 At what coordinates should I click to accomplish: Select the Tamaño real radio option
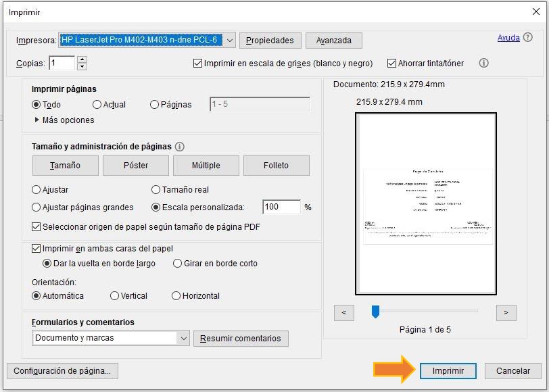pos(156,190)
